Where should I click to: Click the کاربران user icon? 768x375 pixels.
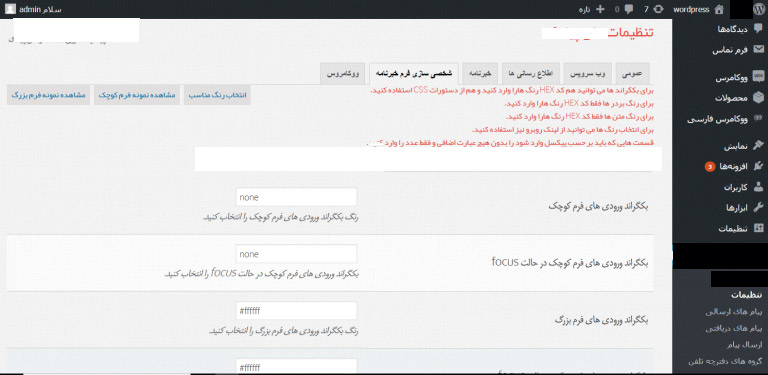[x=759, y=187]
